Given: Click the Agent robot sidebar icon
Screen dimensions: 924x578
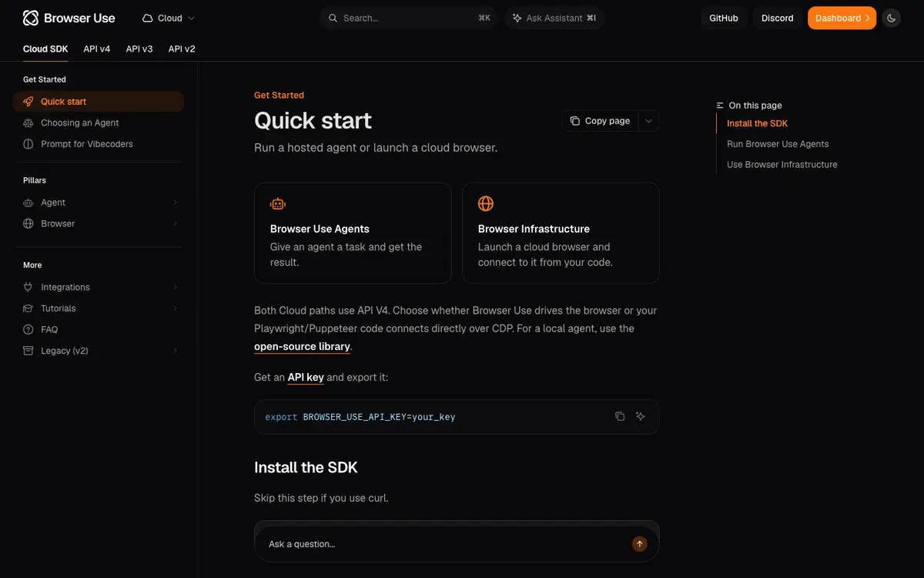Looking at the screenshot, I should (28, 203).
